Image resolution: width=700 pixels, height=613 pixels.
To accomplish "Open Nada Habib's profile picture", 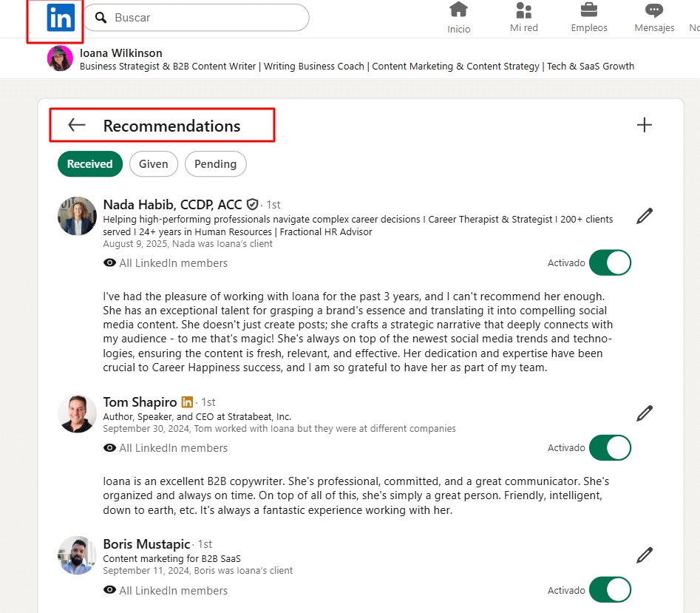I will (77, 216).
